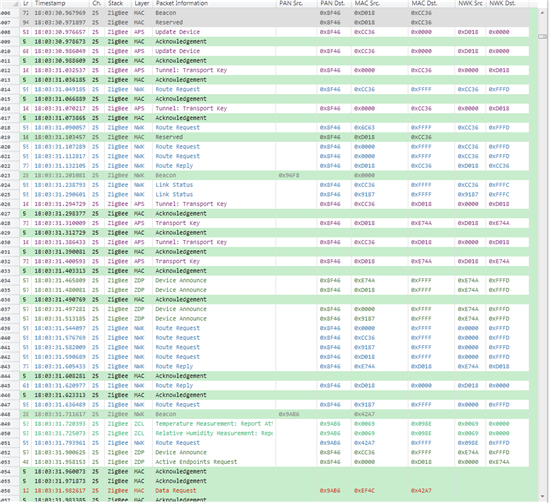Click the Packet Information column header
This screenshot has height=503, width=550.
coord(214,4)
